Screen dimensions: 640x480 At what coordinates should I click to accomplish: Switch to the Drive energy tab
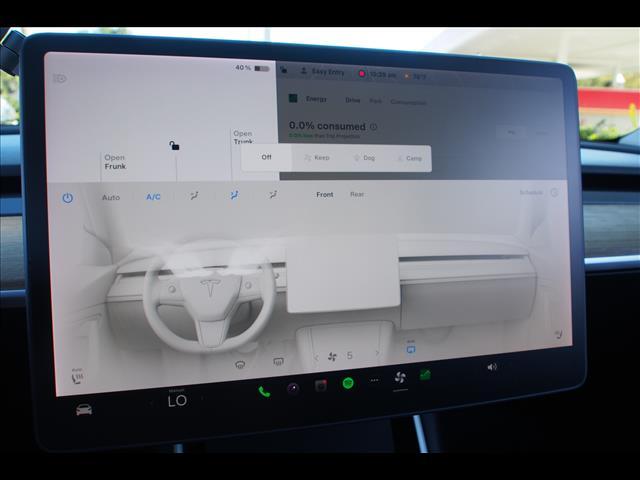(x=353, y=100)
